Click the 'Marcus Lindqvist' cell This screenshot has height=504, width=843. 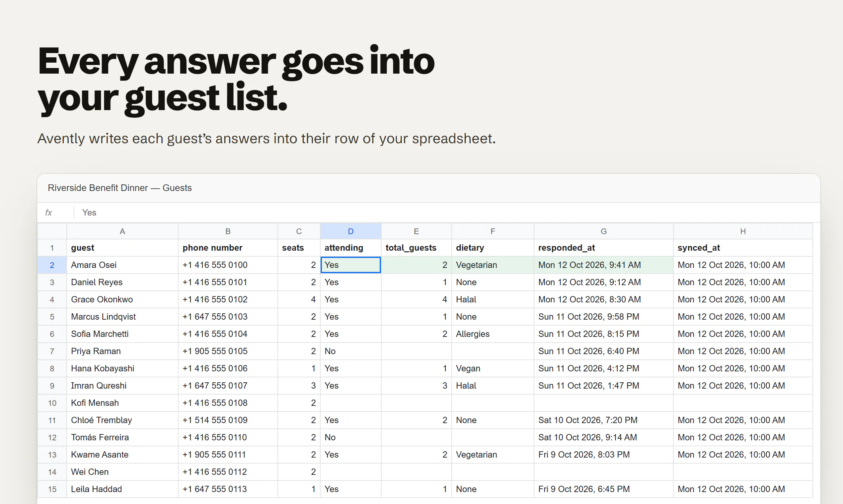(x=122, y=317)
